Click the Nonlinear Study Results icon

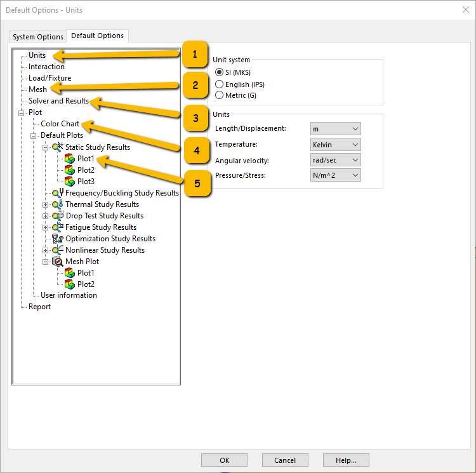58,250
